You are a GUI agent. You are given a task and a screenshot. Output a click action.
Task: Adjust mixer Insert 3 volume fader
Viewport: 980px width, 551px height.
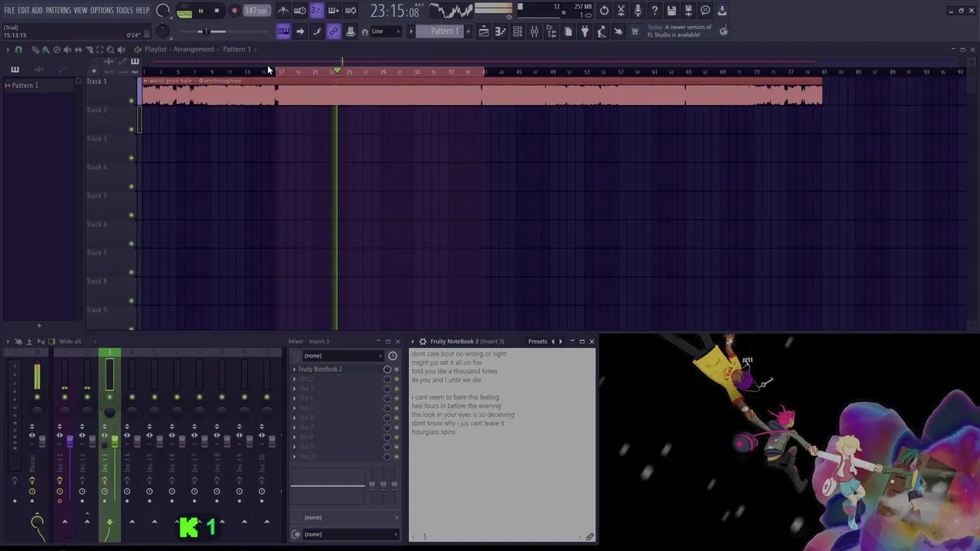(114, 442)
